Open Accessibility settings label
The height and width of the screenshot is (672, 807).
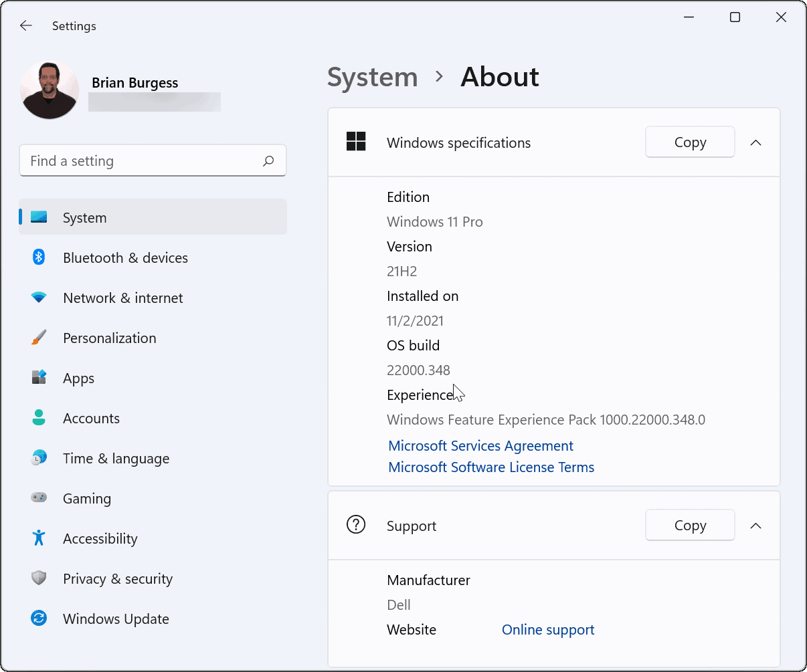100,539
